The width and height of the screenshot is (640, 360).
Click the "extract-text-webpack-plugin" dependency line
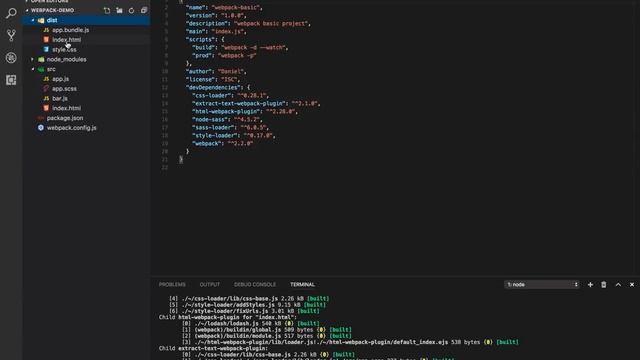(256, 104)
